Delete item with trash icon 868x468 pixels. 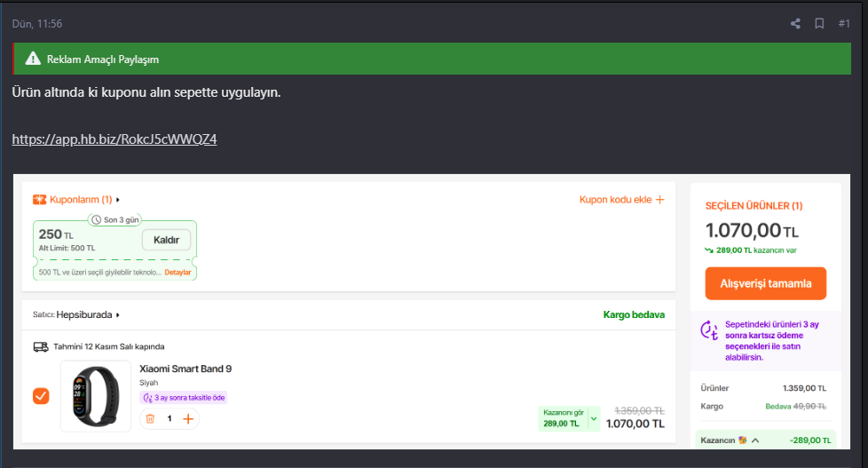(x=150, y=418)
